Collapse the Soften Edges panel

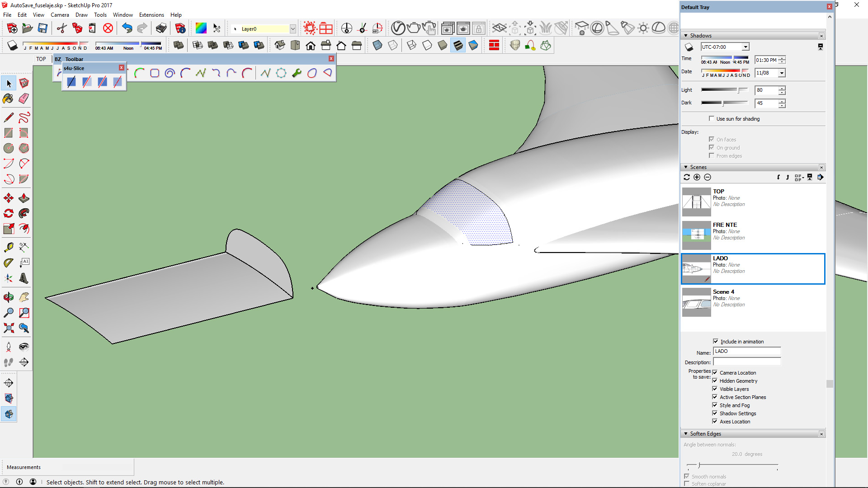pos(686,434)
